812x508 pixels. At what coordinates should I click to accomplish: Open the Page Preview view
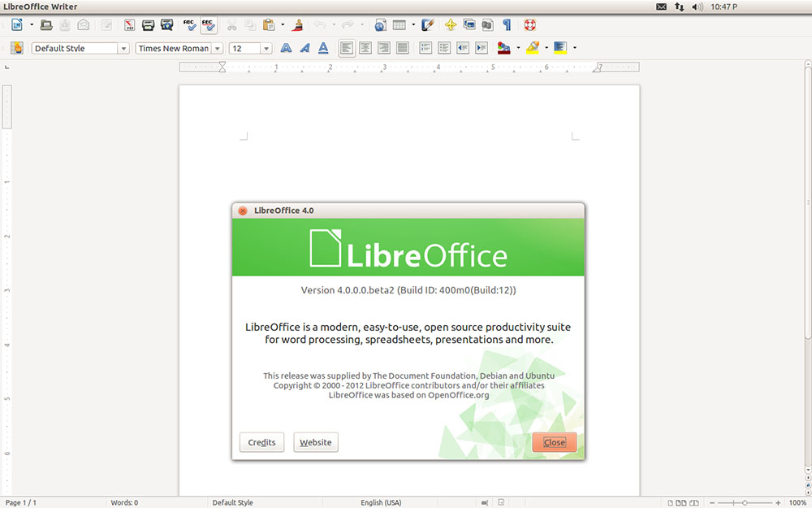(x=168, y=25)
